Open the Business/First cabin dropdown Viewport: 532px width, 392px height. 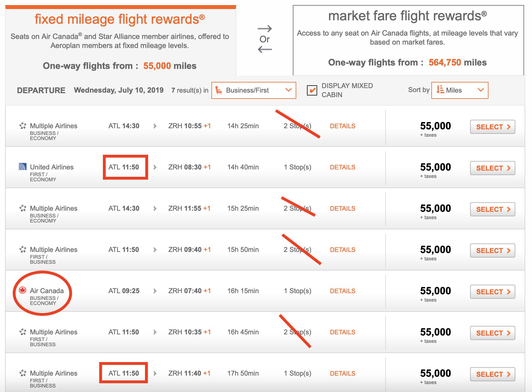click(254, 90)
